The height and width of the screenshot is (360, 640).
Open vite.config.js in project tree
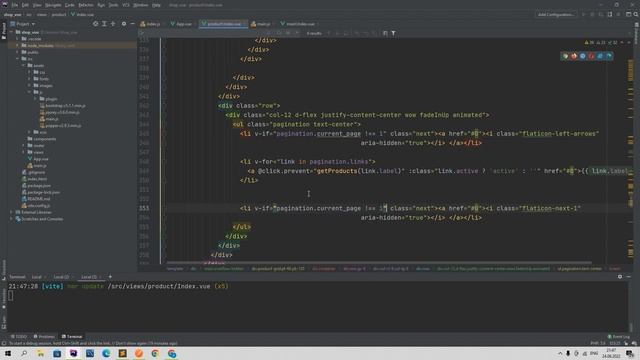(39, 206)
